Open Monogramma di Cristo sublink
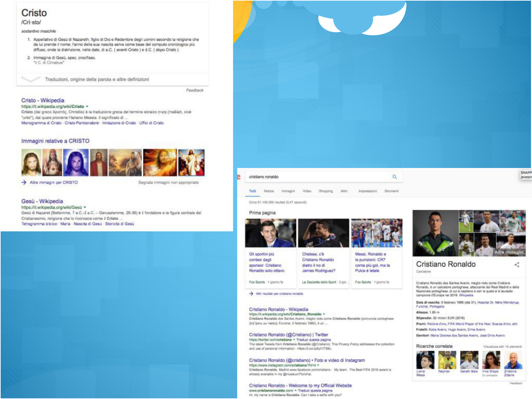Viewport: 532px width, 399px height. tap(41, 123)
